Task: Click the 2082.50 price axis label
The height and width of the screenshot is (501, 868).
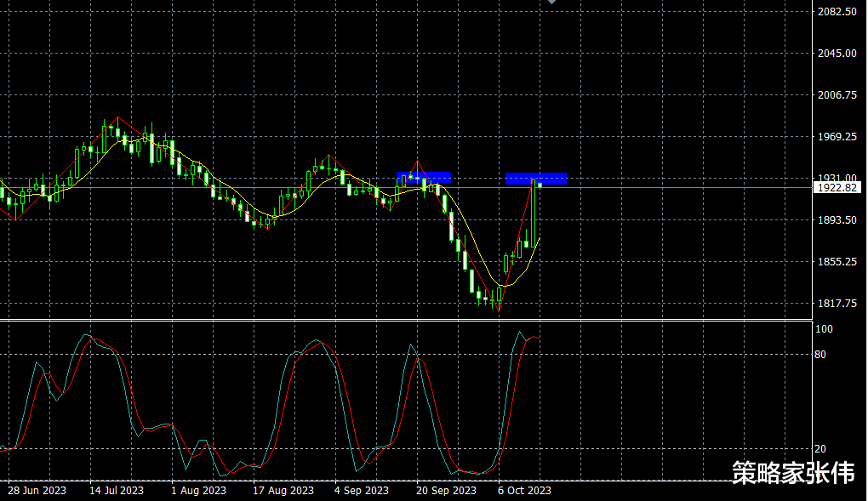Action: point(837,12)
